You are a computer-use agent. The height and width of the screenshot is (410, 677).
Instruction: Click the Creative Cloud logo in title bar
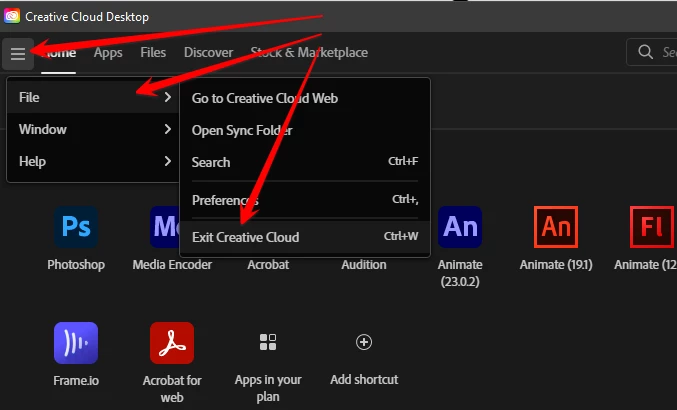(12, 16)
